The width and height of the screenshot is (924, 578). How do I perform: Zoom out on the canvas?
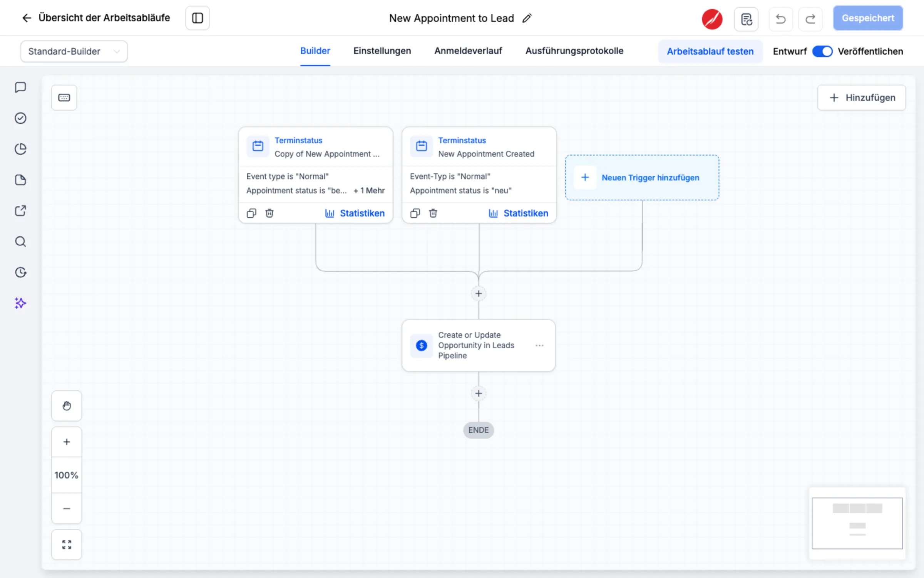[67, 509]
